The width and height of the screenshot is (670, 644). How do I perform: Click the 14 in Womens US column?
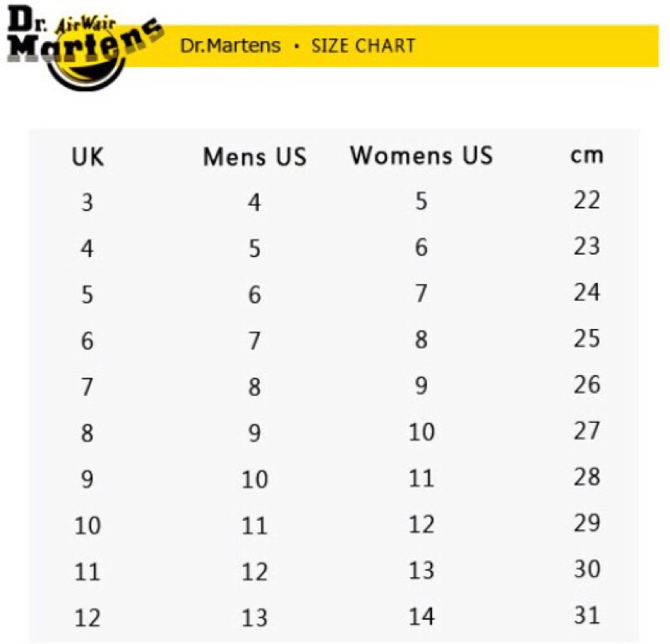(421, 617)
